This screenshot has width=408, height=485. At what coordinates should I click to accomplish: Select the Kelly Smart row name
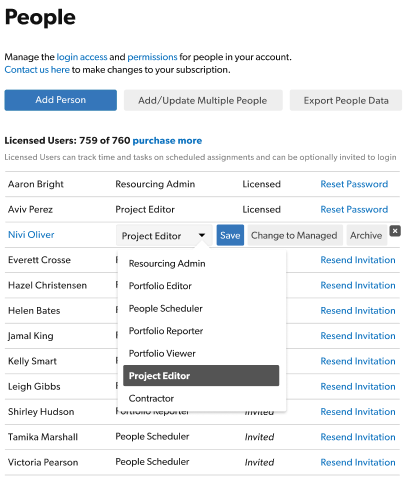[x=32, y=361]
